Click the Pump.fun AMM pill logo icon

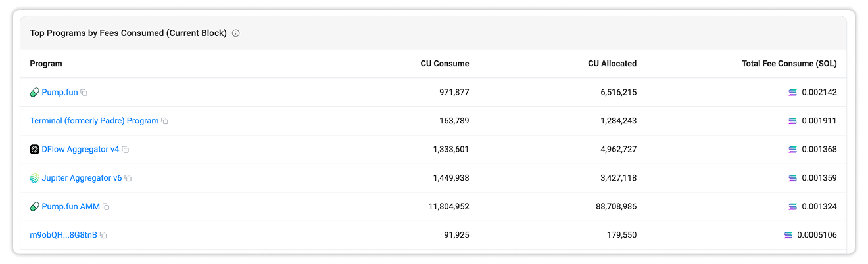[x=35, y=207]
